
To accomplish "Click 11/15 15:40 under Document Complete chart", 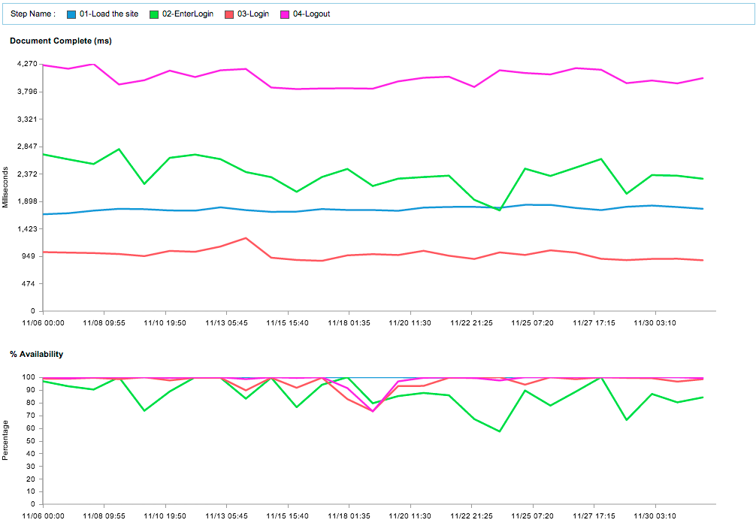I will coord(288,323).
